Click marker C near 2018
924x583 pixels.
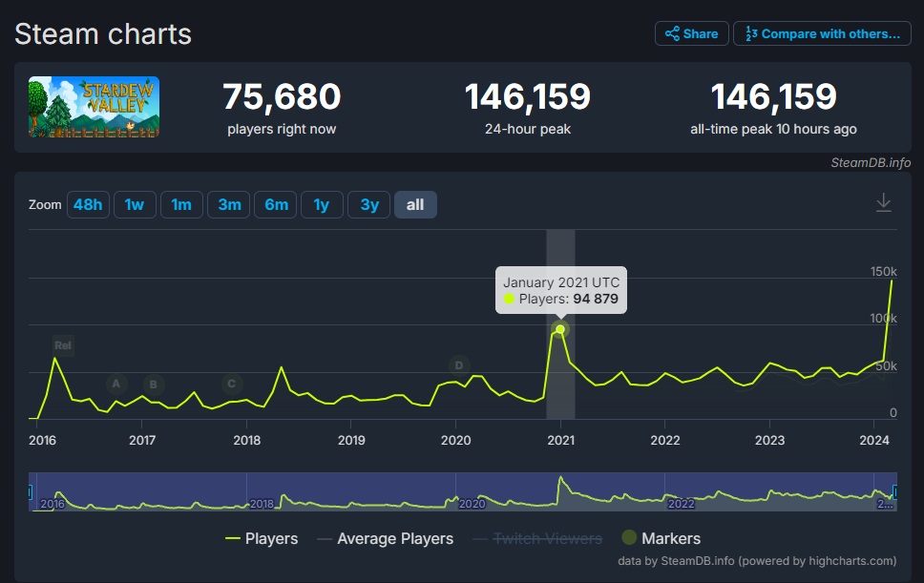(x=232, y=384)
